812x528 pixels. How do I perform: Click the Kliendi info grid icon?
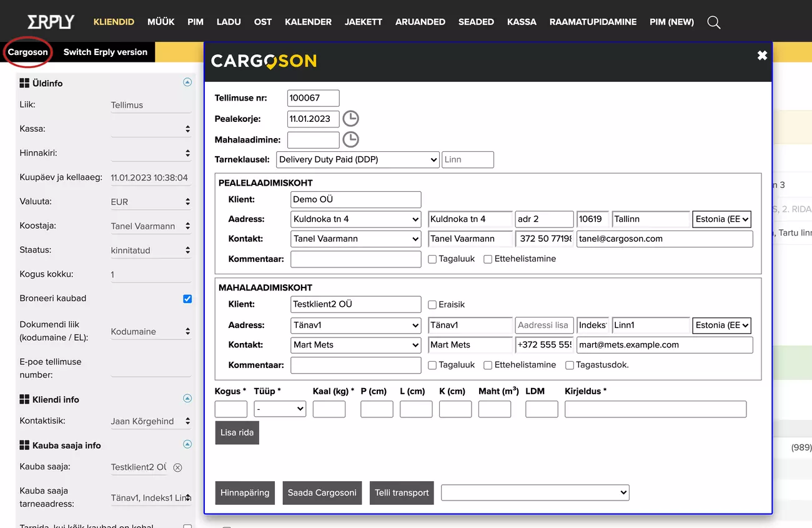24,399
